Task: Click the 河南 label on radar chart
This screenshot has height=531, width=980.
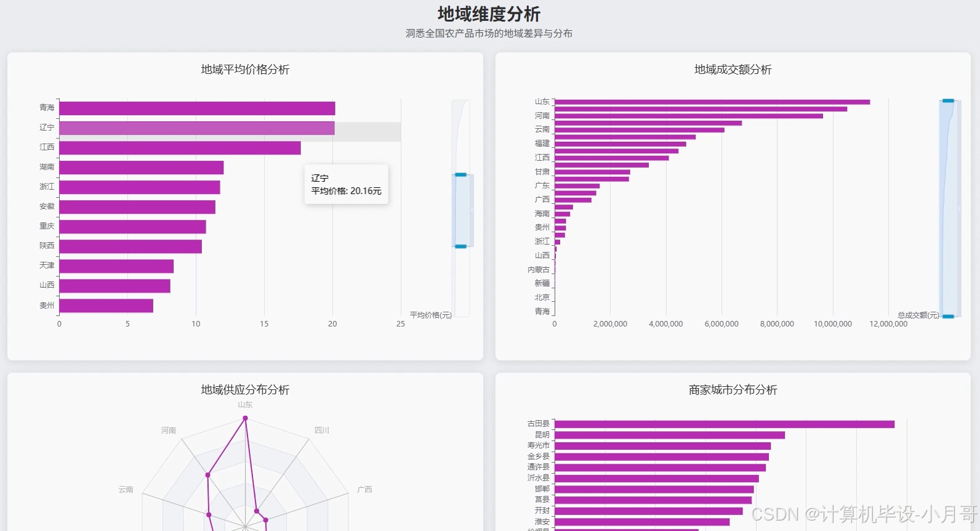Action: [x=169, y=430]
